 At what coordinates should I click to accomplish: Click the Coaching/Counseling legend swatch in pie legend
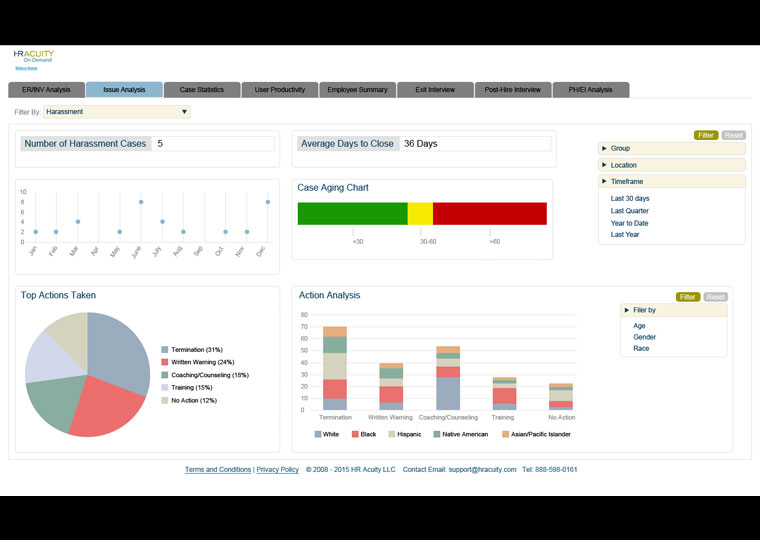point(165,375)
